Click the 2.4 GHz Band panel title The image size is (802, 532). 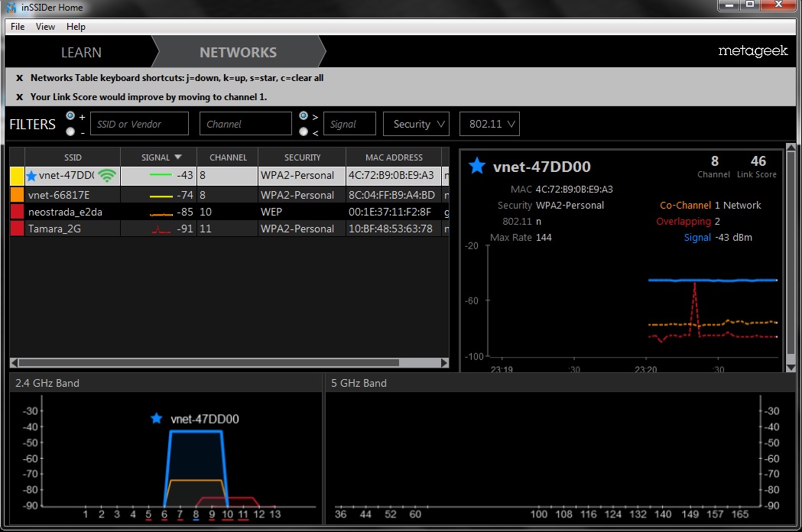pyautogui.click(x=47, y=383)
